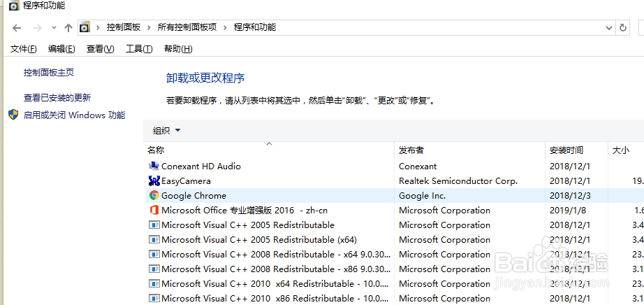
Task: Select the EasyCamera entry name
Action: coord(186,181)
